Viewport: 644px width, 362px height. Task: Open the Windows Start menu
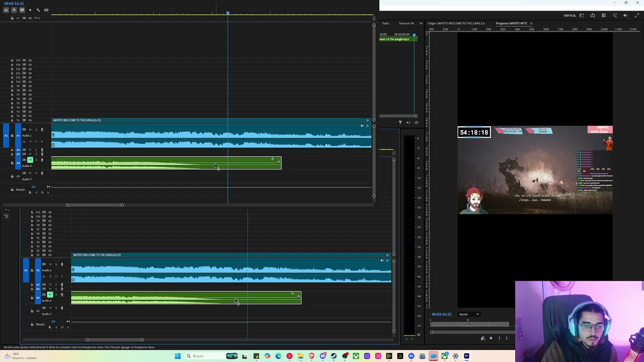[178, 356]
